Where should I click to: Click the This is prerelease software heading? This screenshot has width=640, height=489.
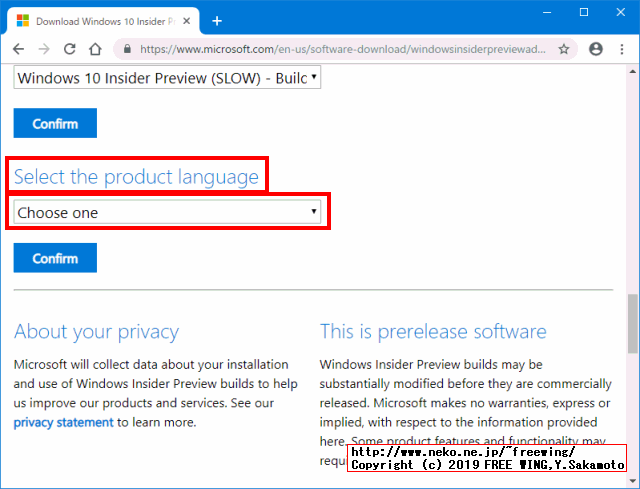click(433, 331)
